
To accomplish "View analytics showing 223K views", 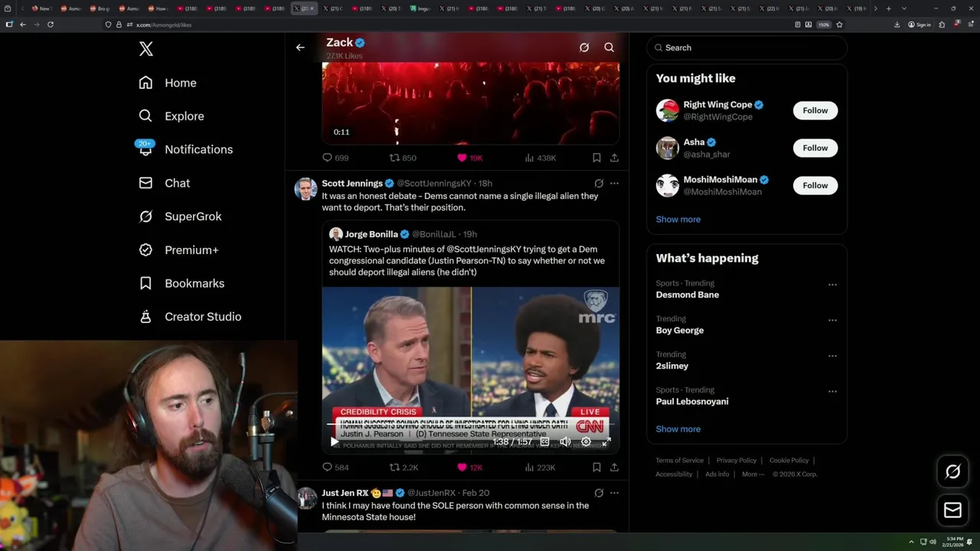I will 540,467.
